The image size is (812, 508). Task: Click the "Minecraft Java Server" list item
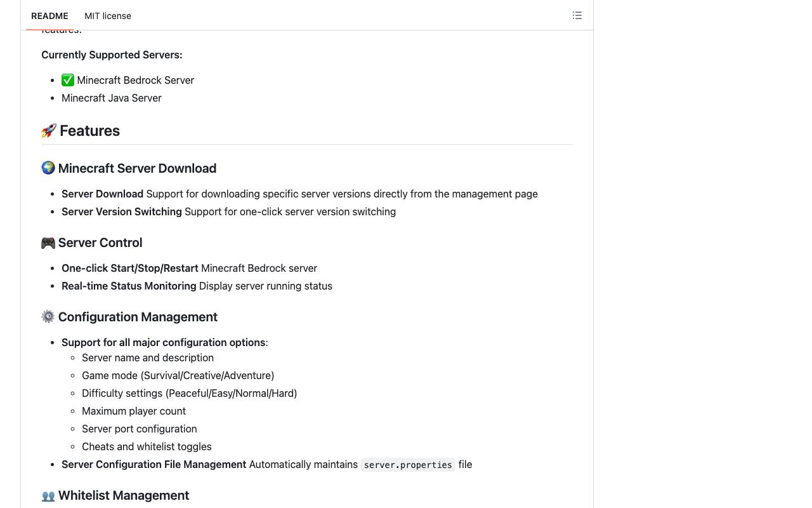(x=112, y=98)
